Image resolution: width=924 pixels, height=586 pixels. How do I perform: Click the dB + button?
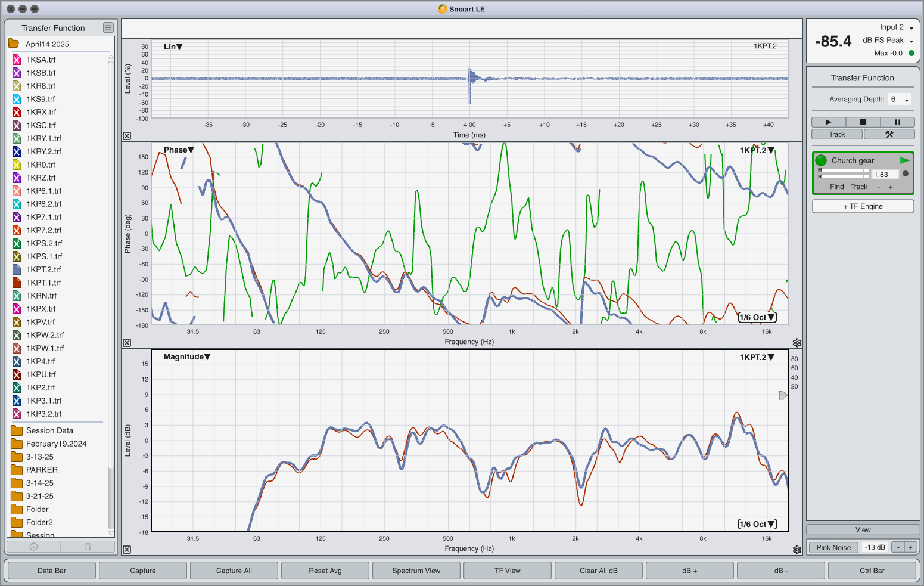pos(690,571)
